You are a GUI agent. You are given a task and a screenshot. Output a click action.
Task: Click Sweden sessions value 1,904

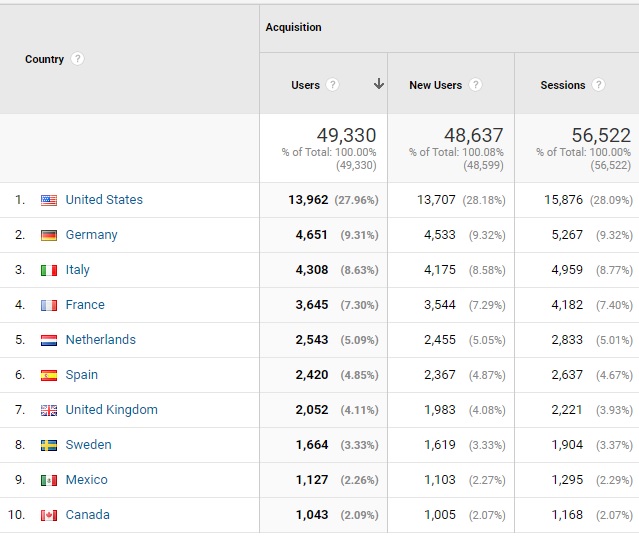coord(567,445)
